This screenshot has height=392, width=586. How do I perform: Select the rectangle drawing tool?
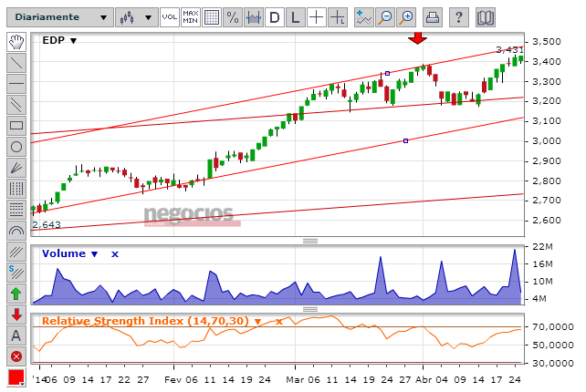(x=16, y=126)
